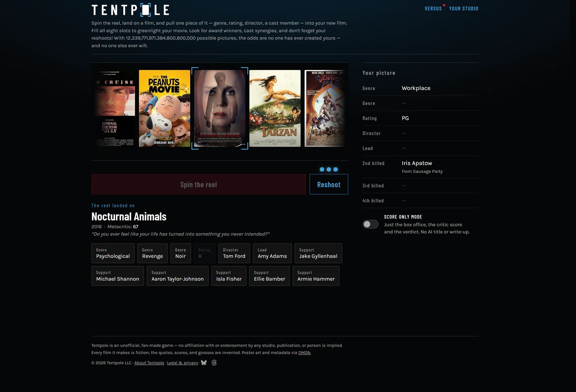Screen dimensions: 576x392
Task: Click the '4th billed' slot label
Action: (373, 201)
